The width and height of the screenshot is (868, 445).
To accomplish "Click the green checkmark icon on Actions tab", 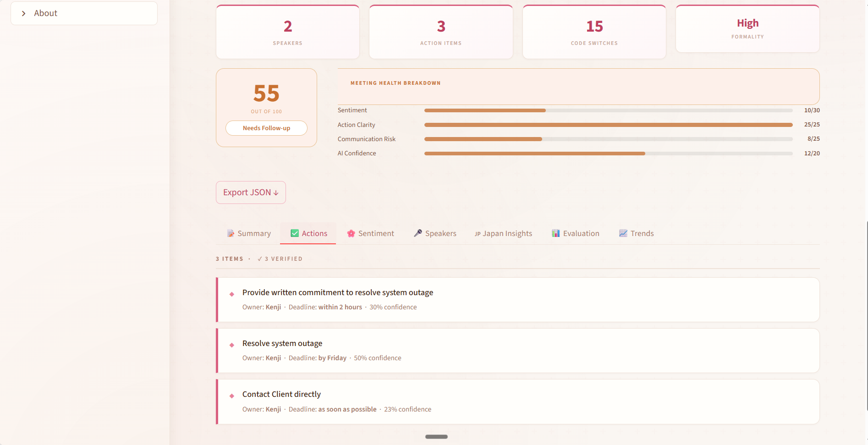I will (295, 233).
